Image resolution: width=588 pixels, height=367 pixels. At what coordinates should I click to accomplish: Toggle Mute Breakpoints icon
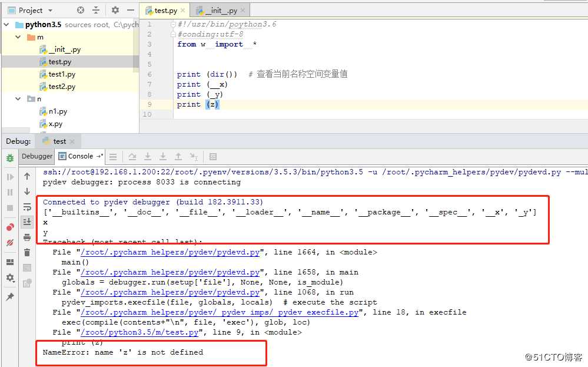click(10, 243)
